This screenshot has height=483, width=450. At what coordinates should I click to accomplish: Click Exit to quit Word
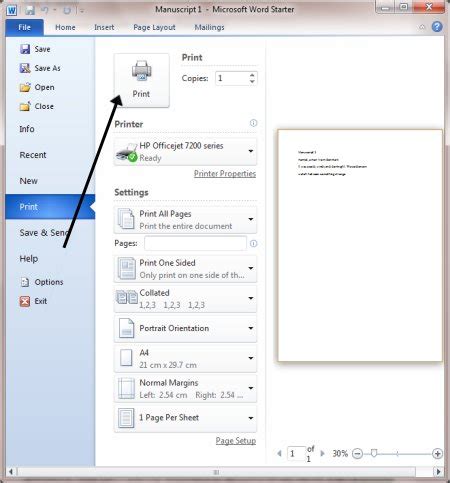[33, 301]
